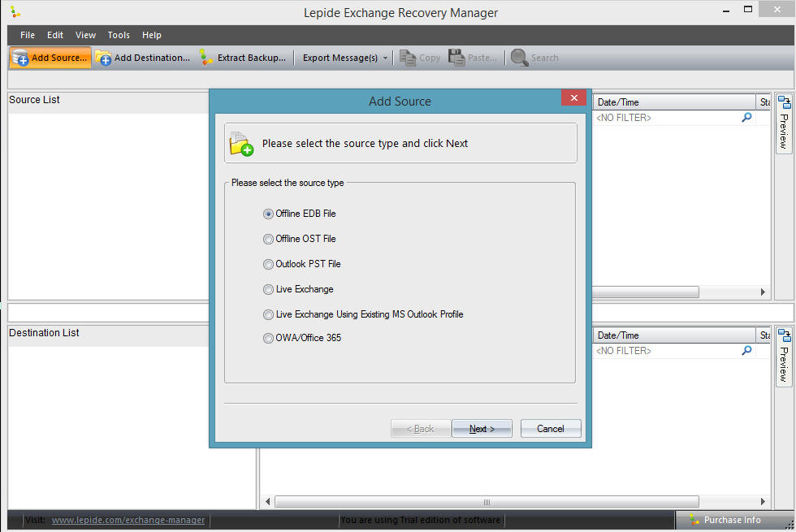The height and width of the screenshot is (532, 796).
Task: Click the Cancel button in the dialog
Action: click(551, 429)
